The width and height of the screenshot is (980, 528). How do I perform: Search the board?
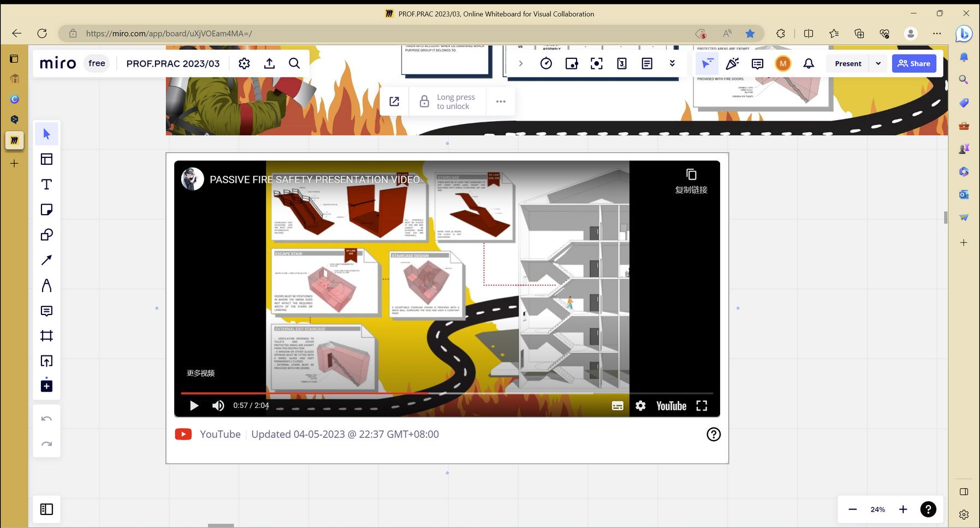pyautogui.click(x=294, y=63)
